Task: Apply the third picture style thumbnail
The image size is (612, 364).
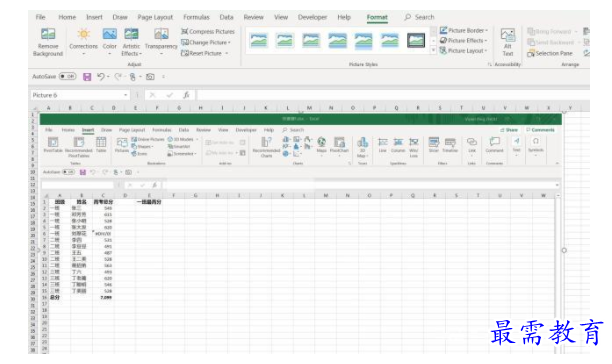Action: pyautogui.click(x=311, y=40)
